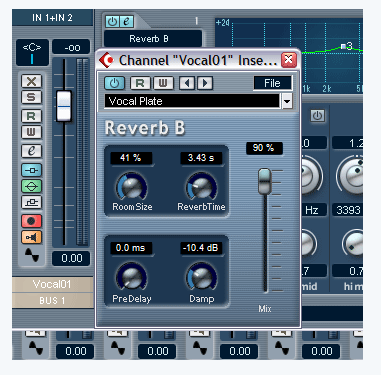This screenshot has height=375, width=381.
Task: Toggle the green EQ bypass state icon
Action: click(x=31, y=186)
